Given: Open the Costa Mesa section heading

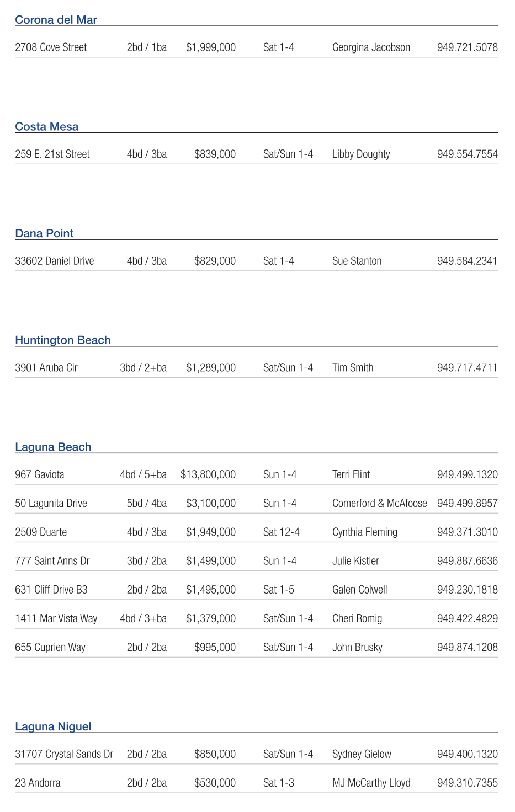Looking at the screenshot, I should pos(46,127).
